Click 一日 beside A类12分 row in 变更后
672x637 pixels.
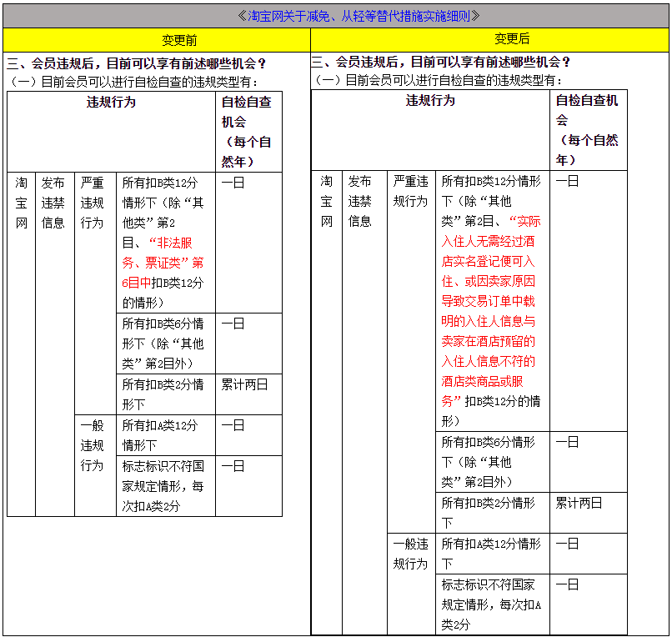(x=567, y=544)
